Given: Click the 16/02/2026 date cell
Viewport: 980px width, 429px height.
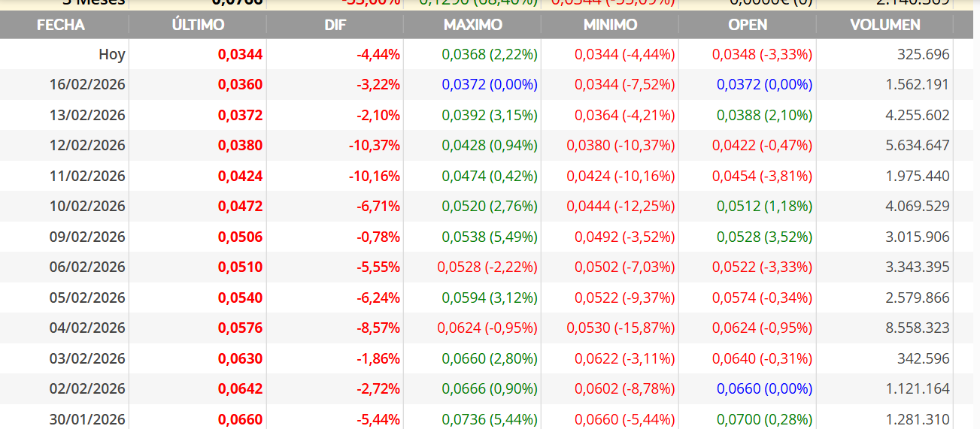Looking at the screenshot, I should (87, 84).
